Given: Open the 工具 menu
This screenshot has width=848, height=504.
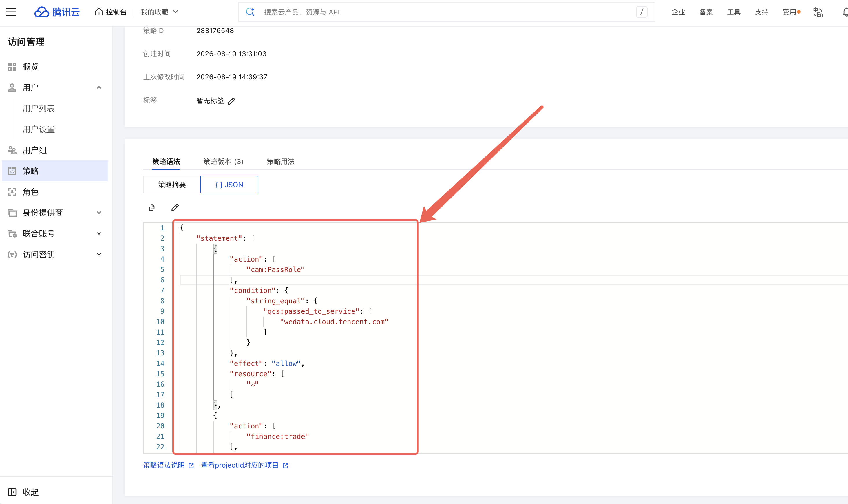Looking at the screenshot, I should pos(734,12).
